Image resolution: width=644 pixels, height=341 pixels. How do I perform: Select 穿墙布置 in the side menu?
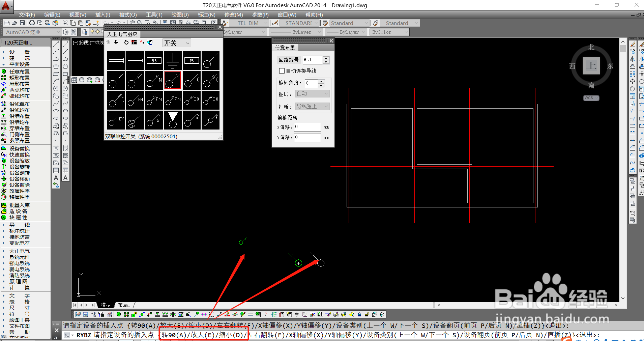point(20,128)
